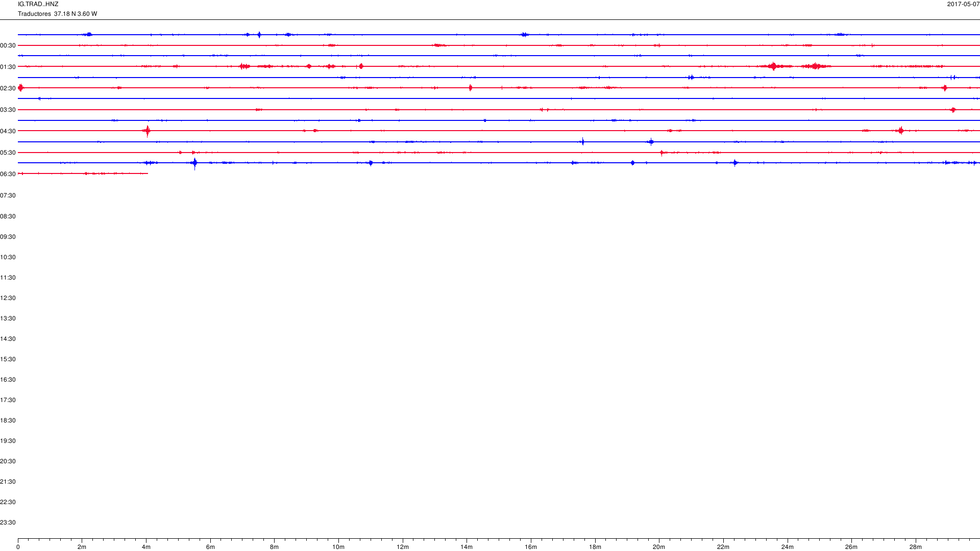Screen dimensions: 980x551
Task: Click the Traductores 37.18 N 3.60 W label
Action: click(57, 14)
